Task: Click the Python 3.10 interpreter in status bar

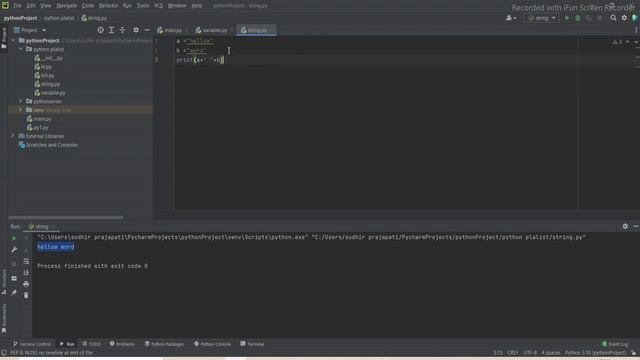Action: coord(596,353)
